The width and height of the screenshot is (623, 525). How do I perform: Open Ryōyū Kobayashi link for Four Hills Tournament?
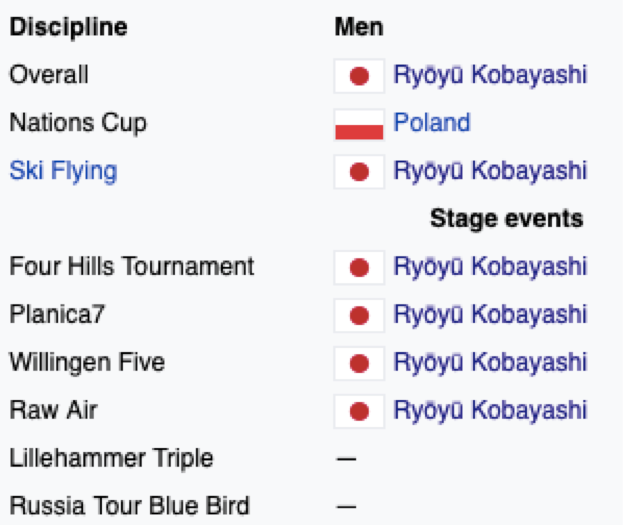490,267
